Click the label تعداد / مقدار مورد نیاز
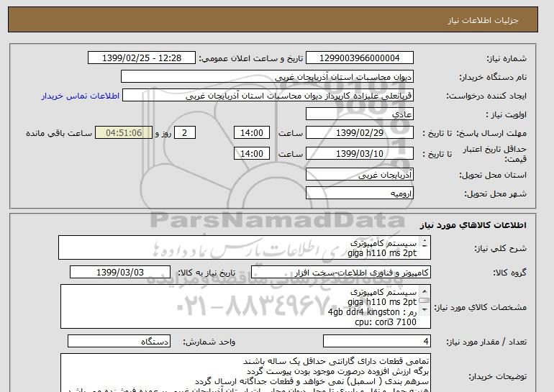Viewport: 554px width, 392px height. (x=486, y=342)
